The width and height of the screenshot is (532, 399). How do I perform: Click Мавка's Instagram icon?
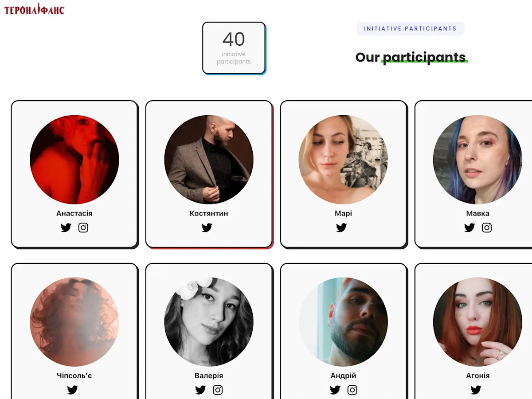pyautogui.click(x=487, y=228)
